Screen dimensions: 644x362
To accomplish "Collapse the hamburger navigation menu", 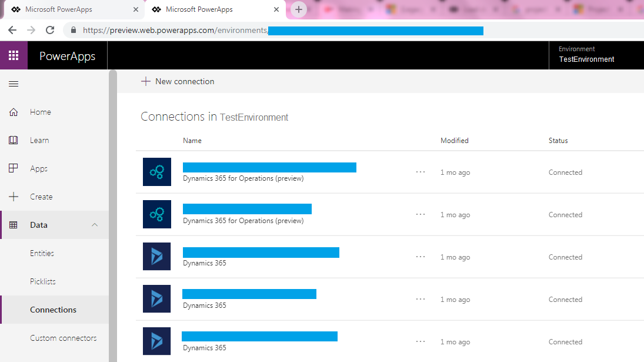I will (14, 84).
